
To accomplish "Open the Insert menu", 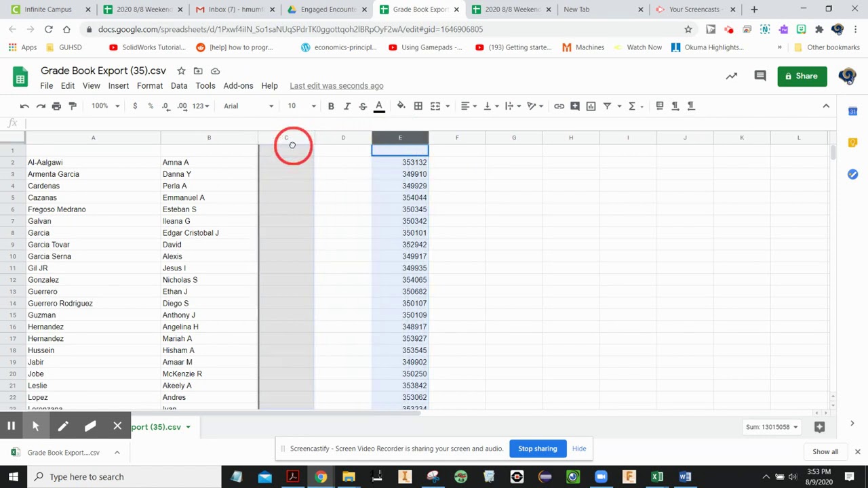I will click(118, 86).
